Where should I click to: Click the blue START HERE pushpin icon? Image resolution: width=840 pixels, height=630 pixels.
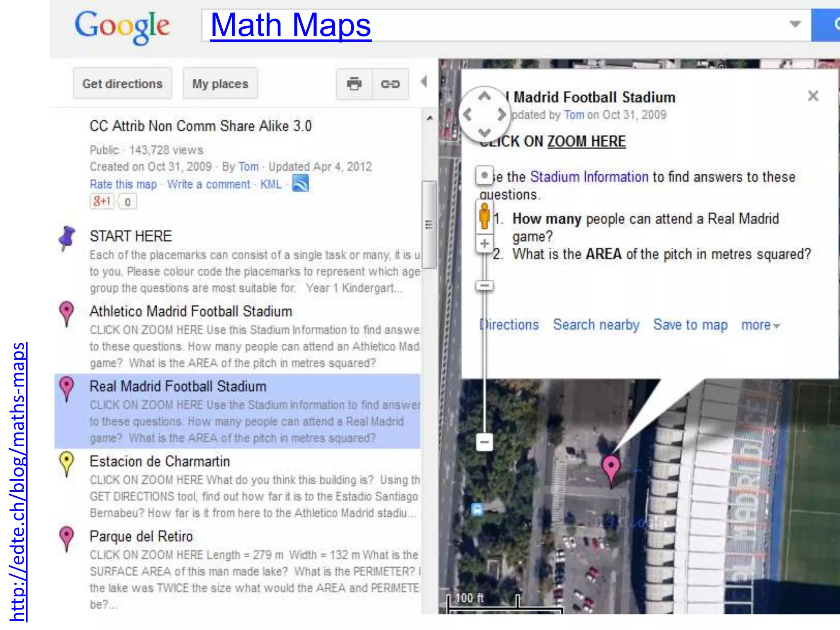67,238
